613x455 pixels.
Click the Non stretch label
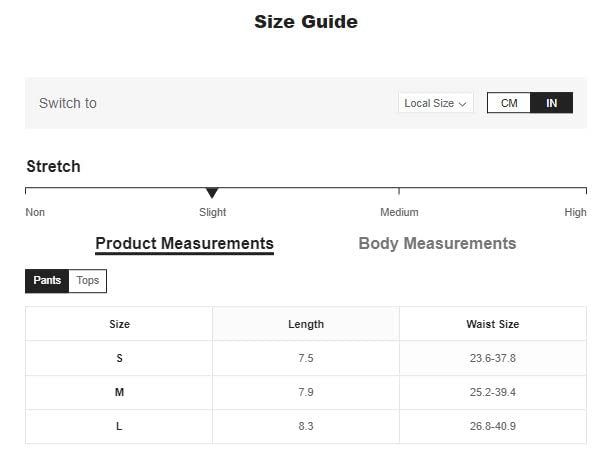35,212
